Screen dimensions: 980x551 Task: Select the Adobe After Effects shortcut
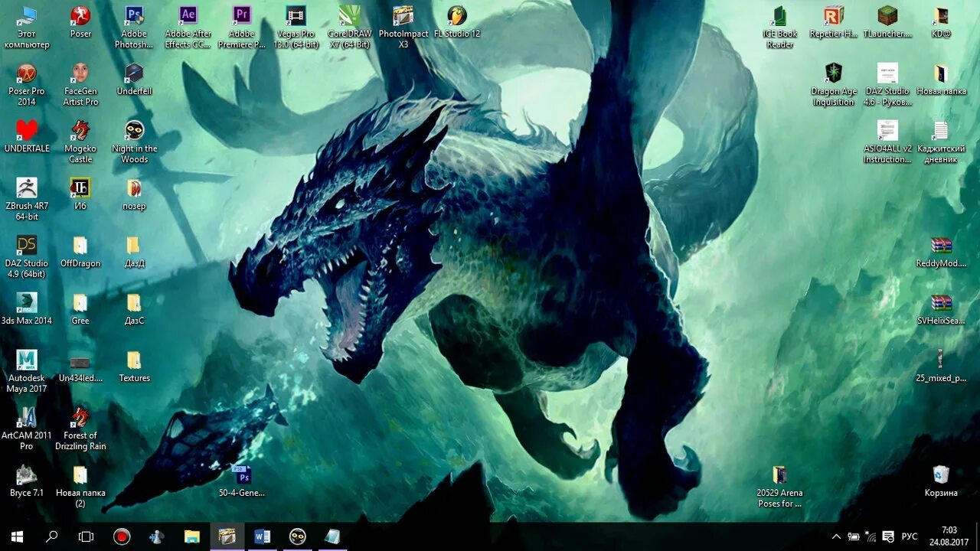tap(188, 28)
